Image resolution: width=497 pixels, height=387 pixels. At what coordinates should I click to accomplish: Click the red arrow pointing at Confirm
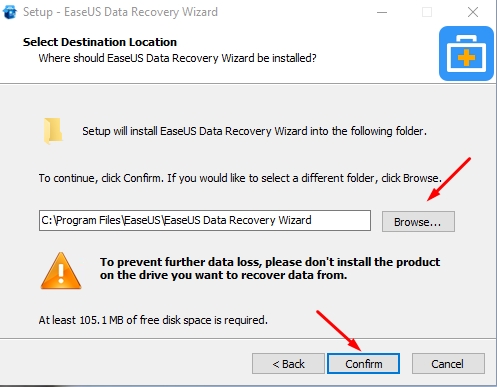[338, 331]
